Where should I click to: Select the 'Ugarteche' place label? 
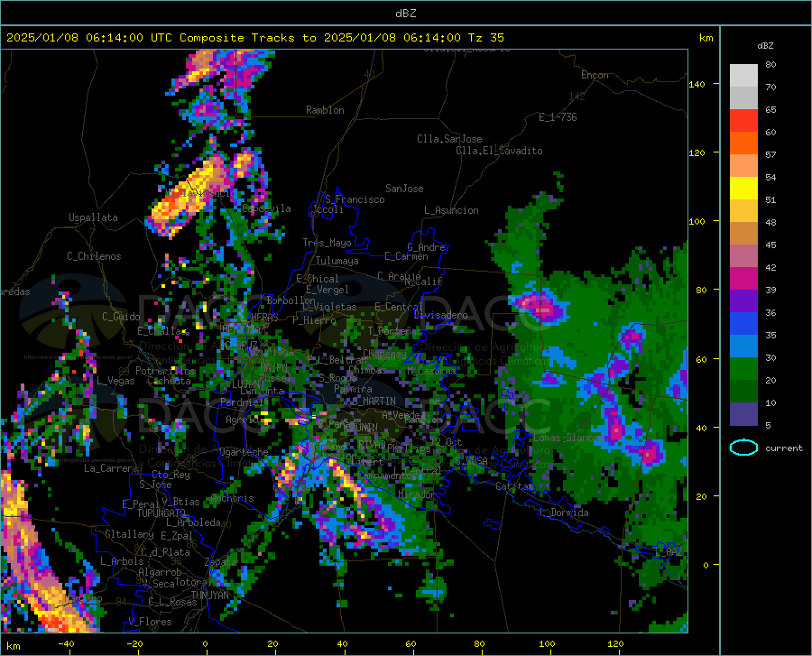[x=244, y=452]
